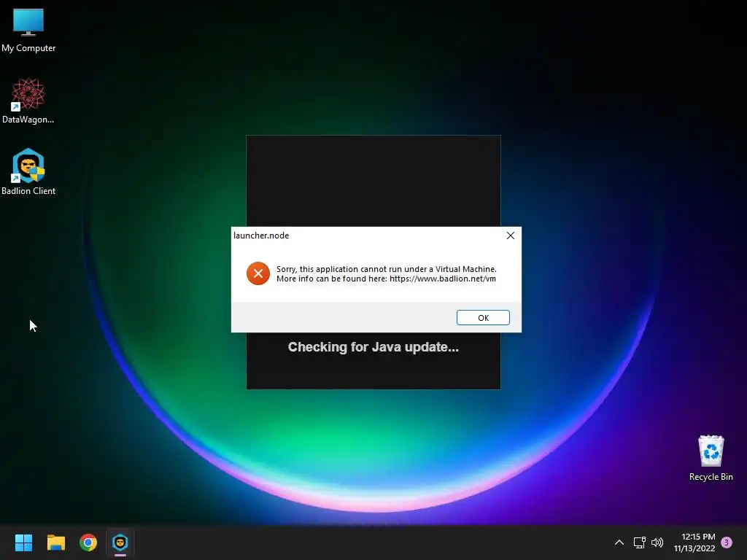Open the clock showing 12:15 PM

[x=694, y=542]
